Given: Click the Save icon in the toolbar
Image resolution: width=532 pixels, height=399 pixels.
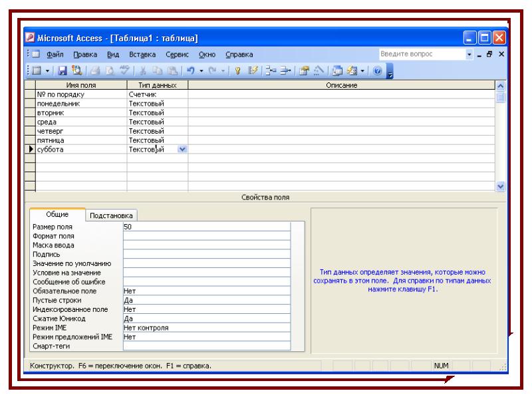Looking at the screenshot, I should (x=63, y=69).
